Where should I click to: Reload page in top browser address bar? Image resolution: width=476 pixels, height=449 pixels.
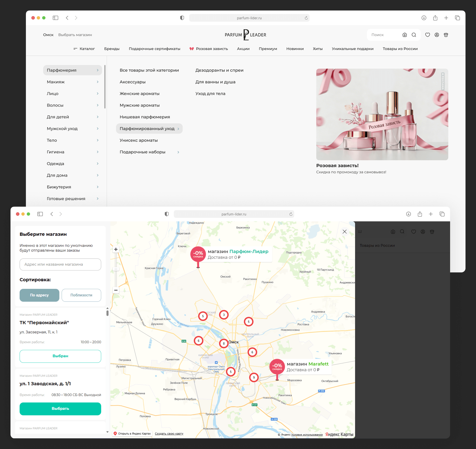click(306, 18)
